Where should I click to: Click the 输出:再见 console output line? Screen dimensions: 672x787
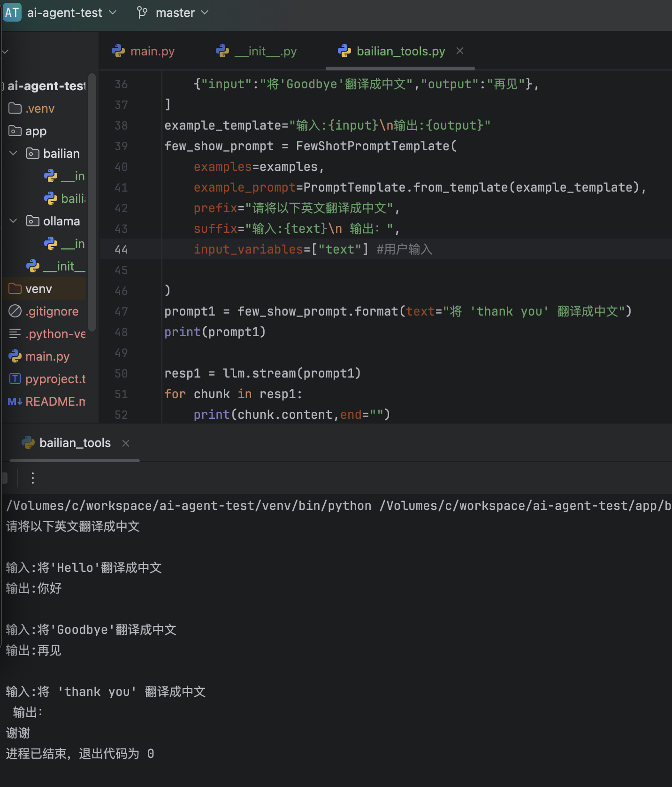click(x=33, y=650)
